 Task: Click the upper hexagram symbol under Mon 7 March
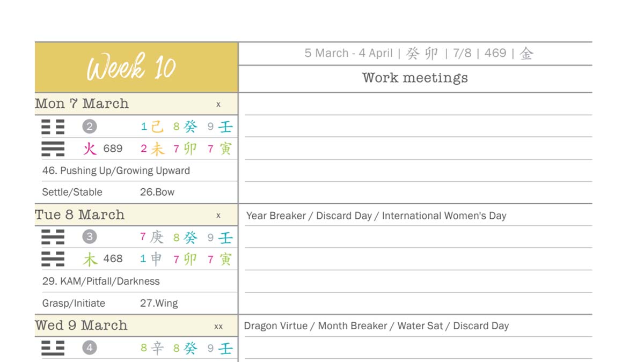point(53,127)
